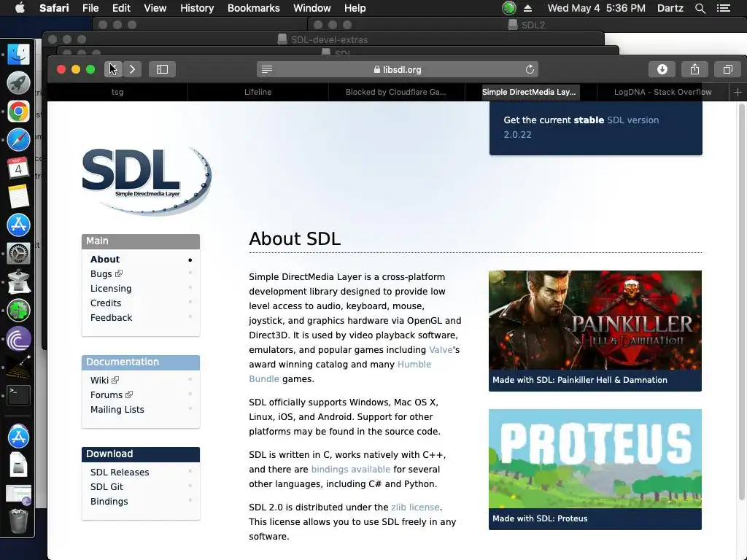Open the Apple menu
This screenshot has height=560, width=747.
(x=20, y=8)
